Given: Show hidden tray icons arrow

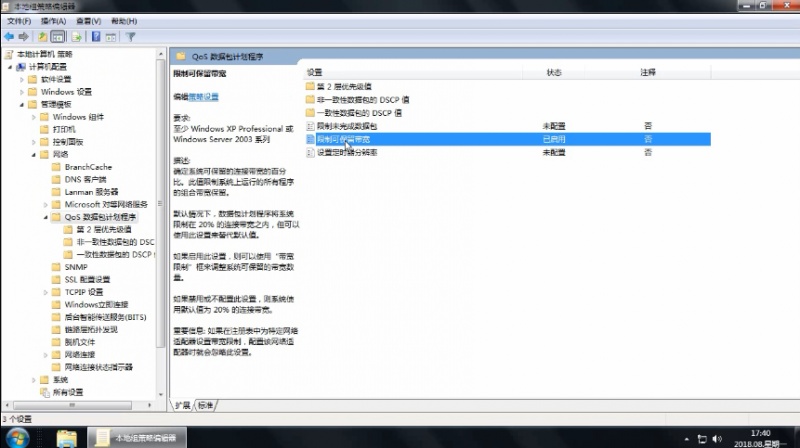Looking at the screenshot, I should 687,439.
